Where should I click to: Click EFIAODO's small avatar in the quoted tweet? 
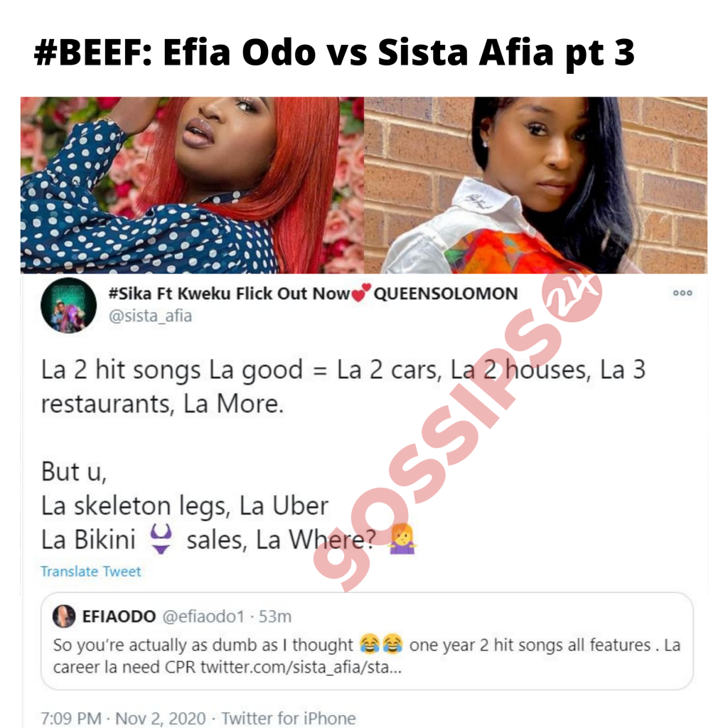click(64, 616)
